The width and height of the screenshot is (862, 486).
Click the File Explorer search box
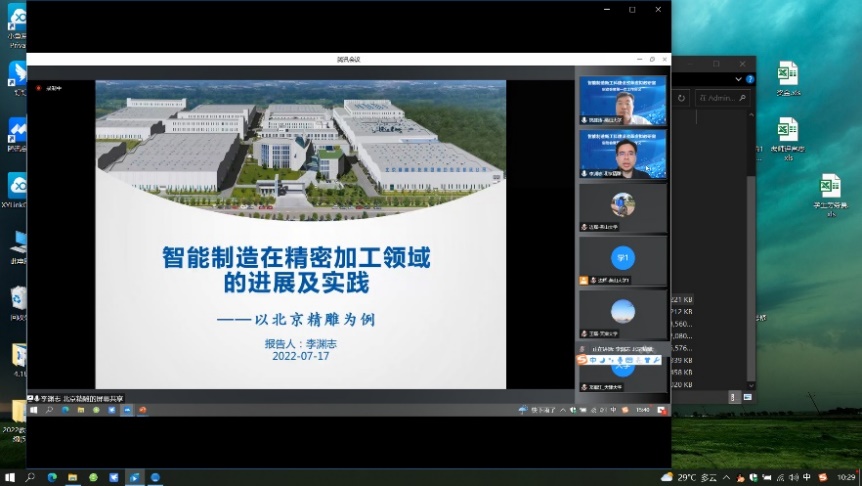point(720,98)
